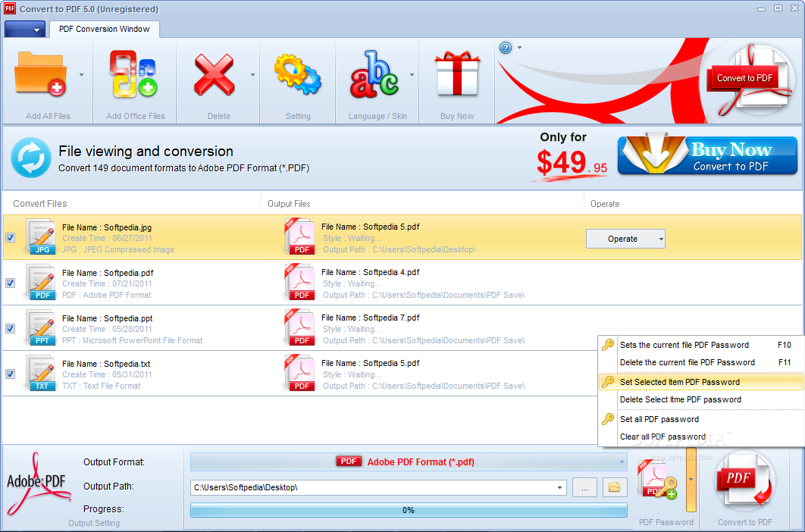Choose Delete the current file PDF Password

click(x=701, y=362)
